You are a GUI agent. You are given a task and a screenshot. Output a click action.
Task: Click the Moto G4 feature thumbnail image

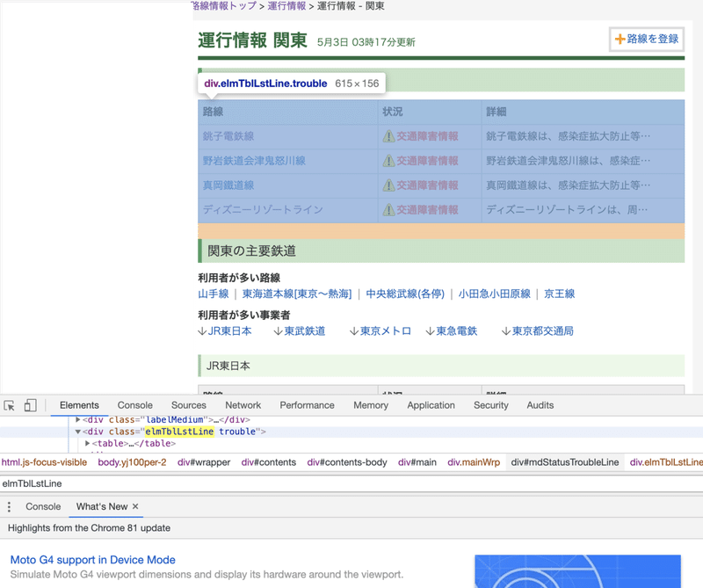pyautogui.click(x=577, y=571)
